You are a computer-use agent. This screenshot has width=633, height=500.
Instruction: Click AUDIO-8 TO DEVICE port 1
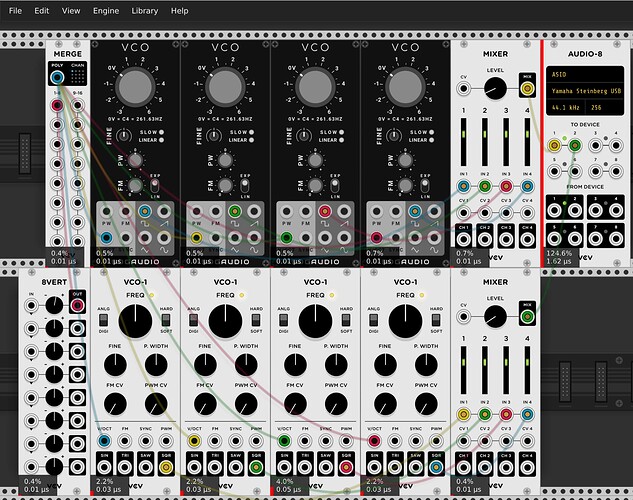pos(554,145)
